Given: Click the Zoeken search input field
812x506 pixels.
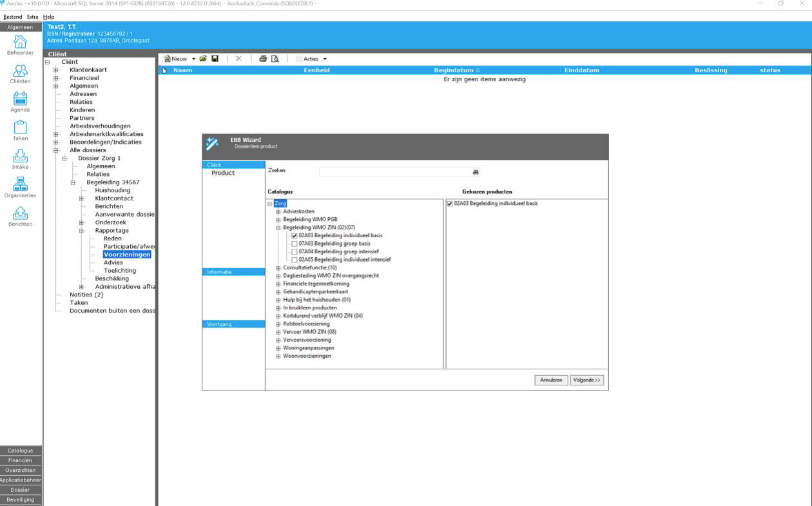Looking at the screenshot, I should (x=395, y=172).
